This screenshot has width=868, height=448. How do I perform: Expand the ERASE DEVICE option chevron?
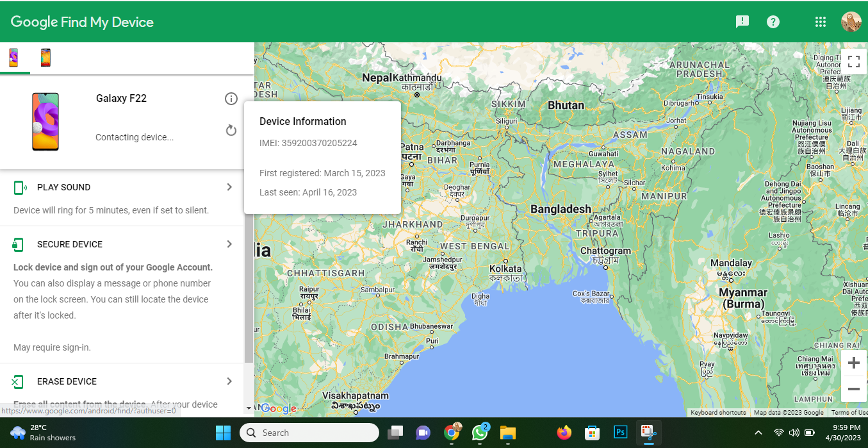229,381
